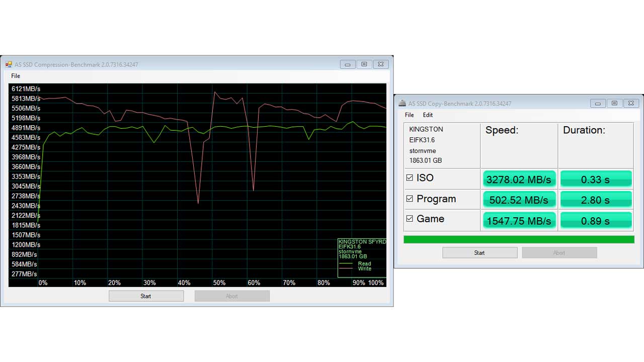Click the Speed: column header

502,130
